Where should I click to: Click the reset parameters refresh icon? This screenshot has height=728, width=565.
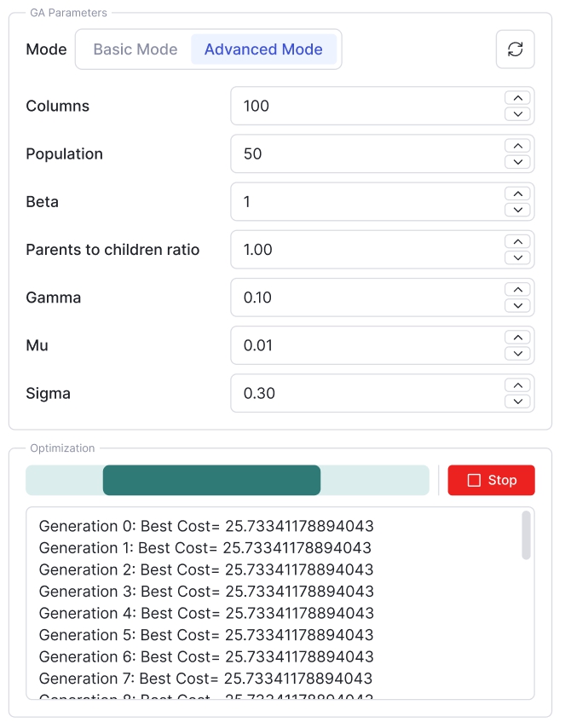(x=515, y=49)
